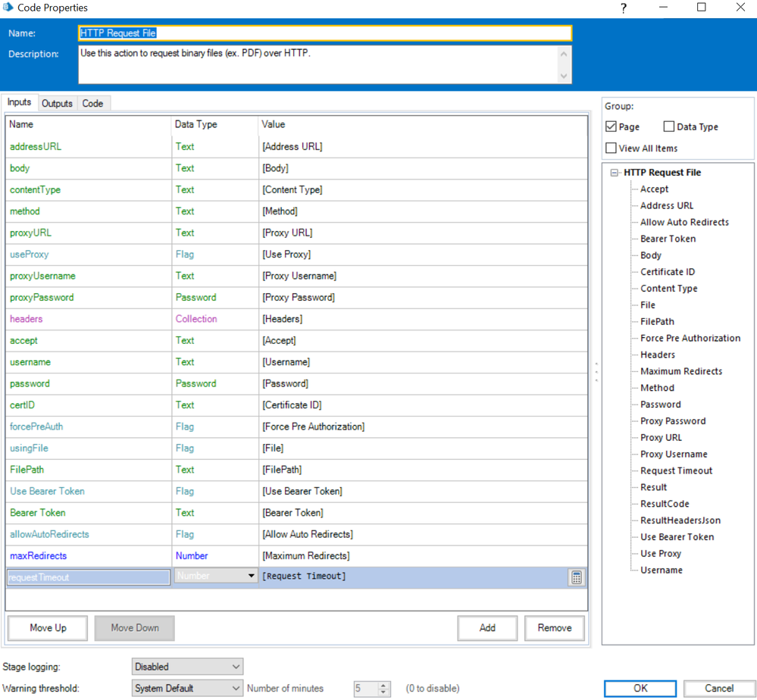Increase the number of minutes stepper
The image size is (757, 700).
tap(383, 685)
